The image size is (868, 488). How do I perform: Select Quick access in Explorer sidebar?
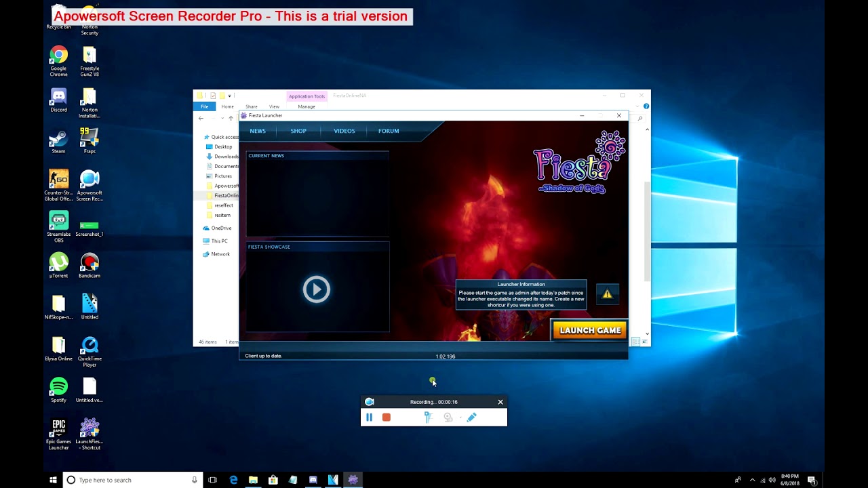pyautogui.click(x=220, y=137)
